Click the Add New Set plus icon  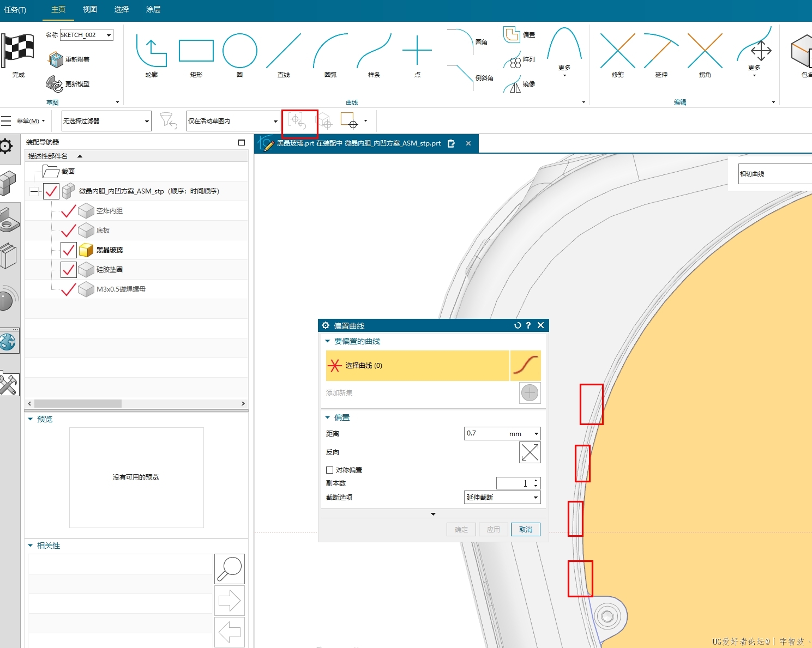(530, 392)
